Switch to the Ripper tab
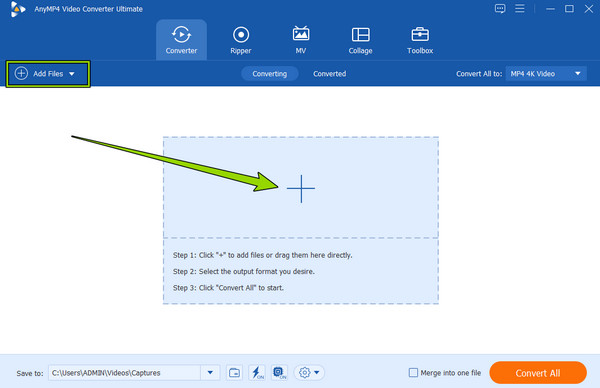This screenshot has width=600, height=388. coord(241,40)
